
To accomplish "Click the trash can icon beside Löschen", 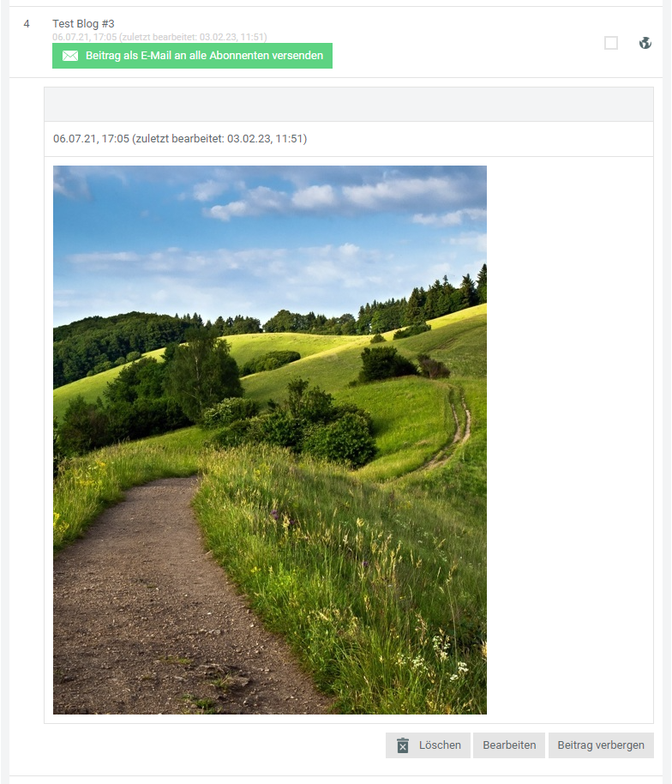I will [x=403, y=745].
